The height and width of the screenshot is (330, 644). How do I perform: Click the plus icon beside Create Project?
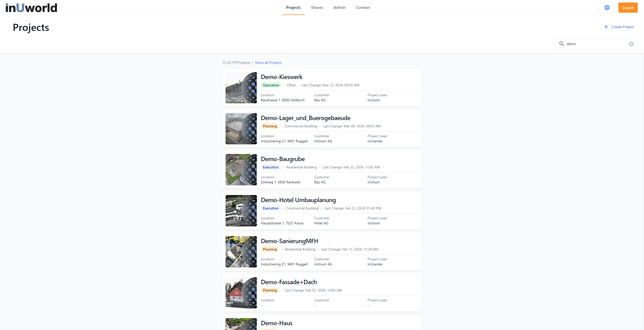(606, 27)
